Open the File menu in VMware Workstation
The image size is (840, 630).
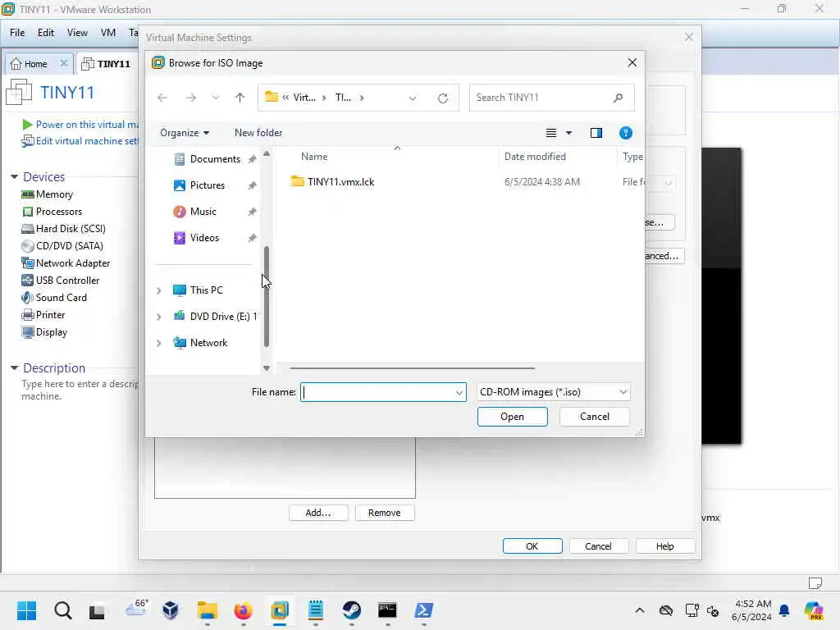coord(17,33)
